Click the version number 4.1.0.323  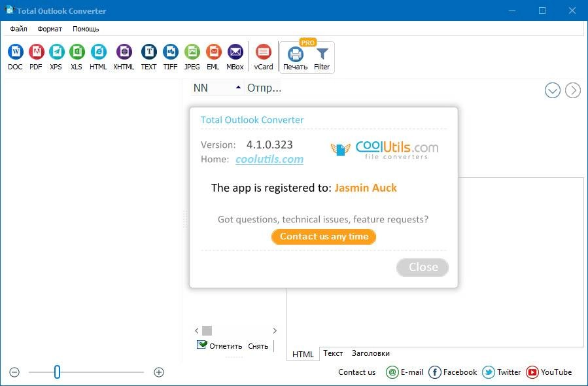pyautogui.click(x=269, y=145)
